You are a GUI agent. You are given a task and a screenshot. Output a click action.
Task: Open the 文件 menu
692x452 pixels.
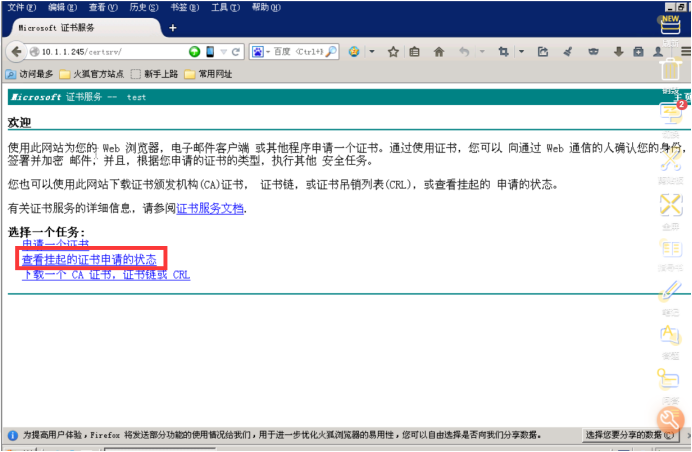pos(22,7)
